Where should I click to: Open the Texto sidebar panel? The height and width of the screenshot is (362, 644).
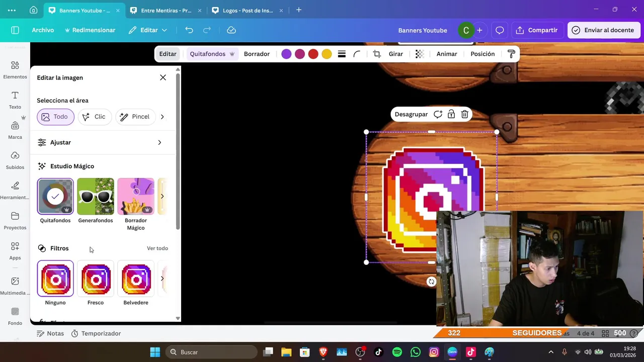click(15, 100)
